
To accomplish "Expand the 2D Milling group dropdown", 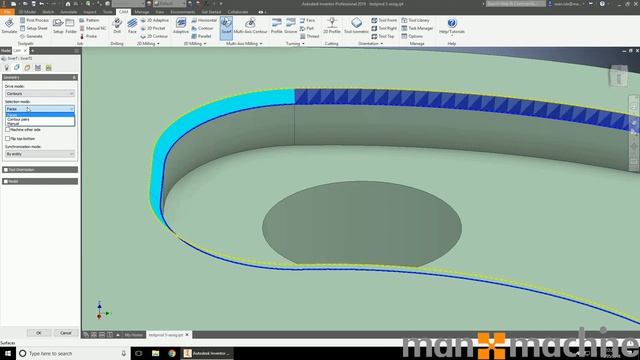I will point(148,44).
